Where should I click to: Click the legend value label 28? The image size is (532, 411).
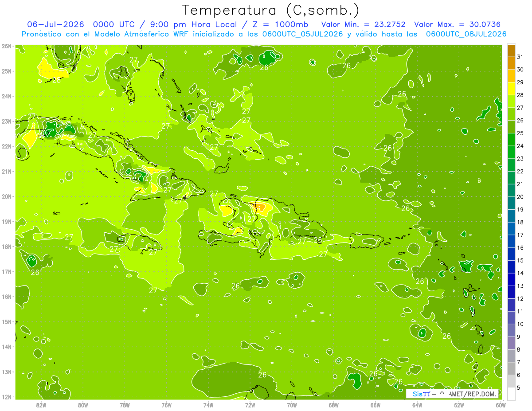[520, 95]
